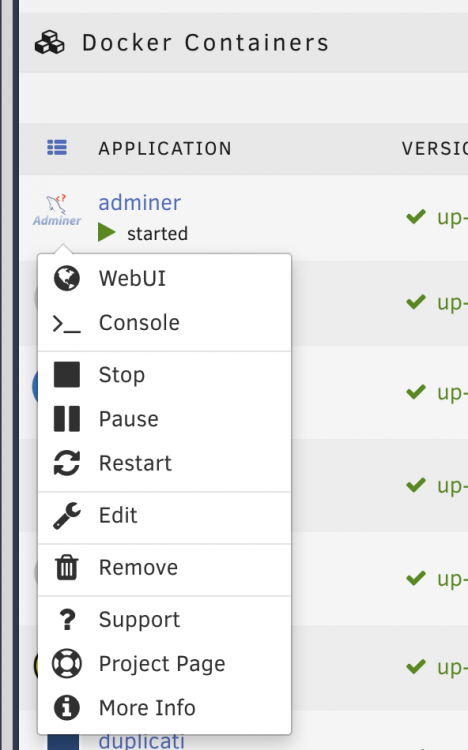Click the circular arrows Restart icon
The image size is (468, 750).
pyautogui.click(x=67, y=463)
